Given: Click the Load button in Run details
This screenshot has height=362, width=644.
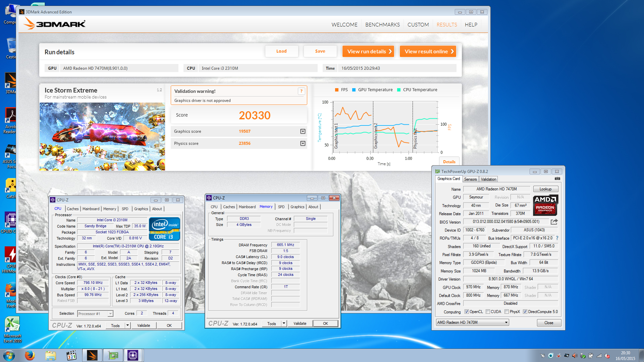Looking at the screenshot, I should tap(281, 51).
